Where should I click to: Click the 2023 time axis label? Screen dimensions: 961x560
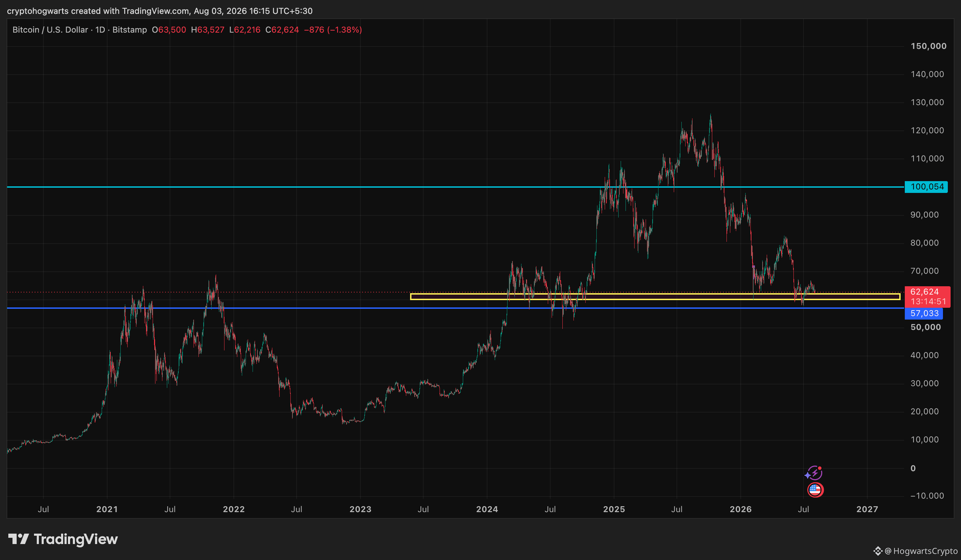pos(360,509)
